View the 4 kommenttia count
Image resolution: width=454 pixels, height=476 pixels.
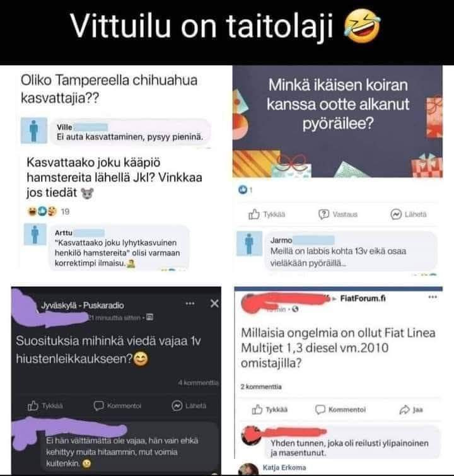click(x=198, y=383)
